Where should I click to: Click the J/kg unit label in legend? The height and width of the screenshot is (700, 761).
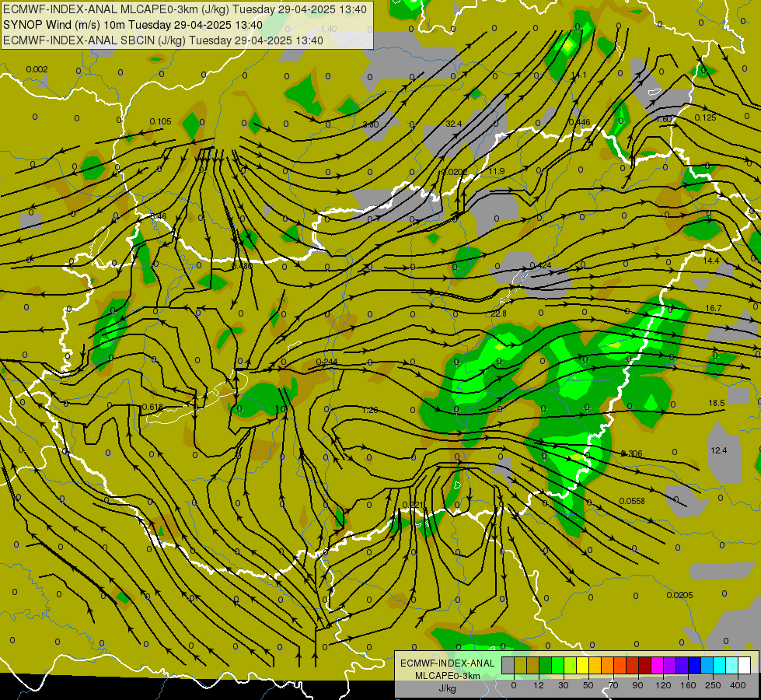pos(448,688)
